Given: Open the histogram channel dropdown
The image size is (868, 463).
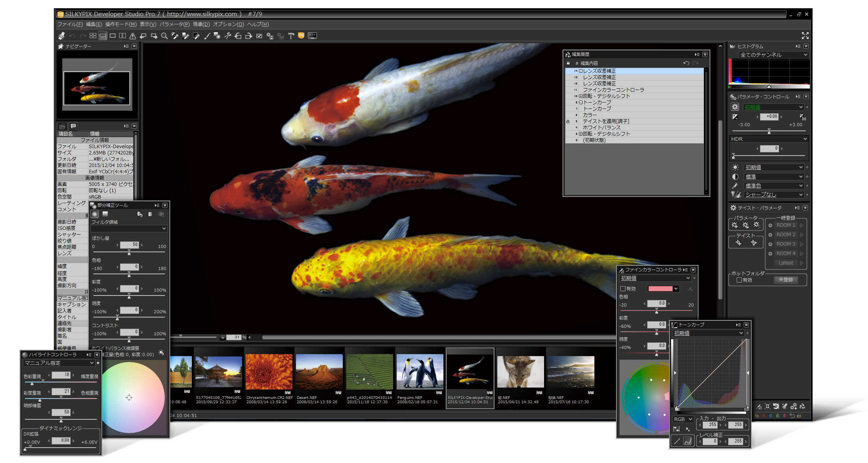Looking at the screenshot, I should click(x=773, y=55).
